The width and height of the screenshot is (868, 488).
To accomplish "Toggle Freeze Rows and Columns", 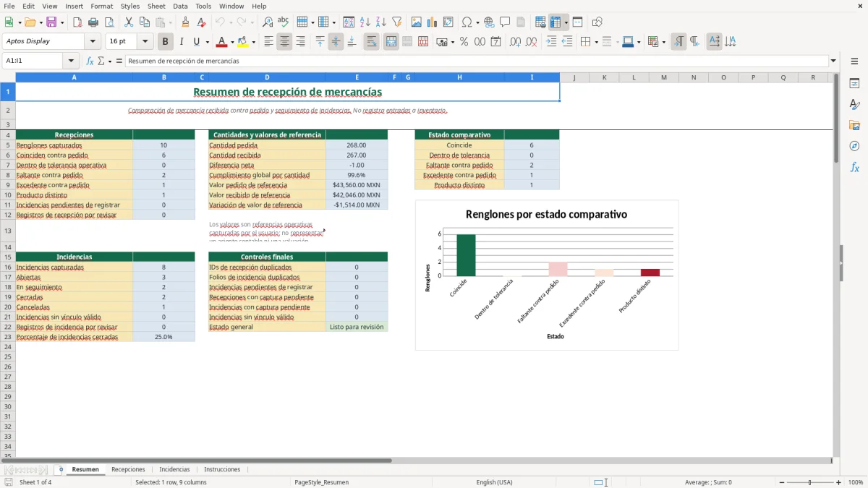I will point(556,22).
